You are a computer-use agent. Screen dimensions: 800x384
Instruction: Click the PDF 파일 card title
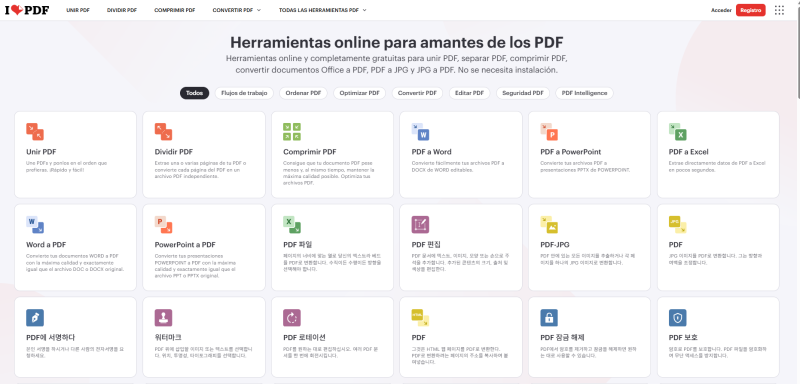(x=297, y=245)
